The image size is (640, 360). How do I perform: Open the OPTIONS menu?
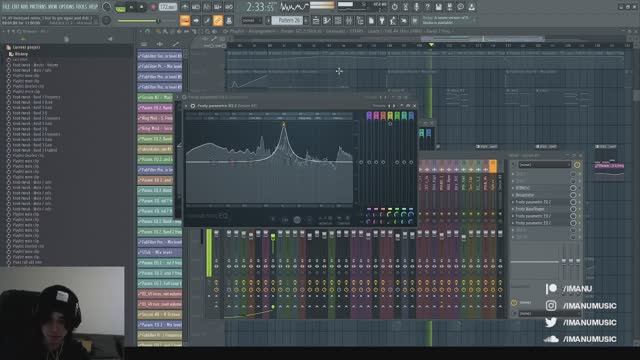point(68,7)
